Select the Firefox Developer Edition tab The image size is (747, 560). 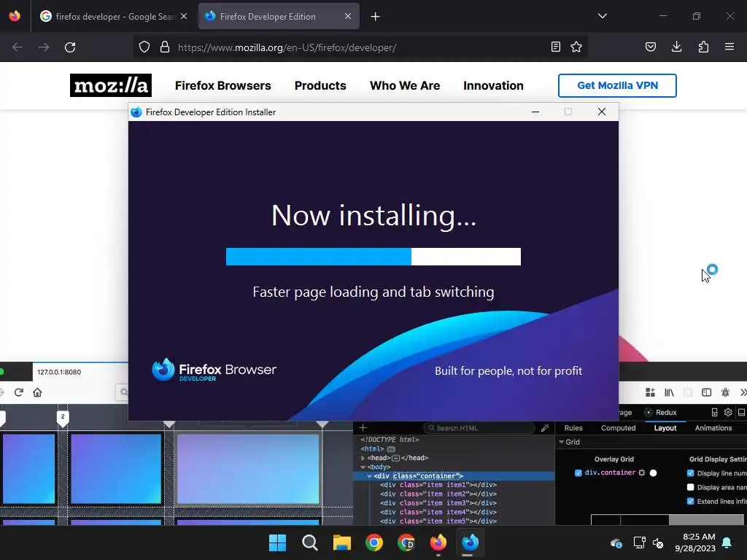click(279, 16)
